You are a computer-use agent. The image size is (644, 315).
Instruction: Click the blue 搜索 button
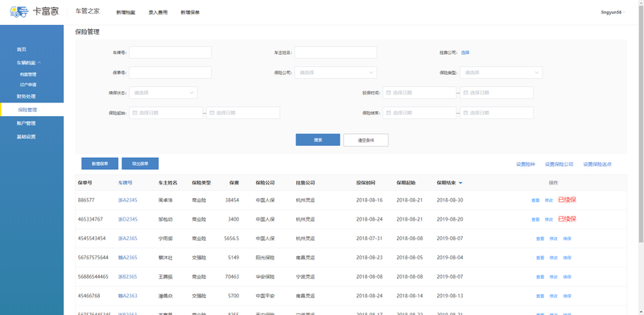[x=318, y=140]
